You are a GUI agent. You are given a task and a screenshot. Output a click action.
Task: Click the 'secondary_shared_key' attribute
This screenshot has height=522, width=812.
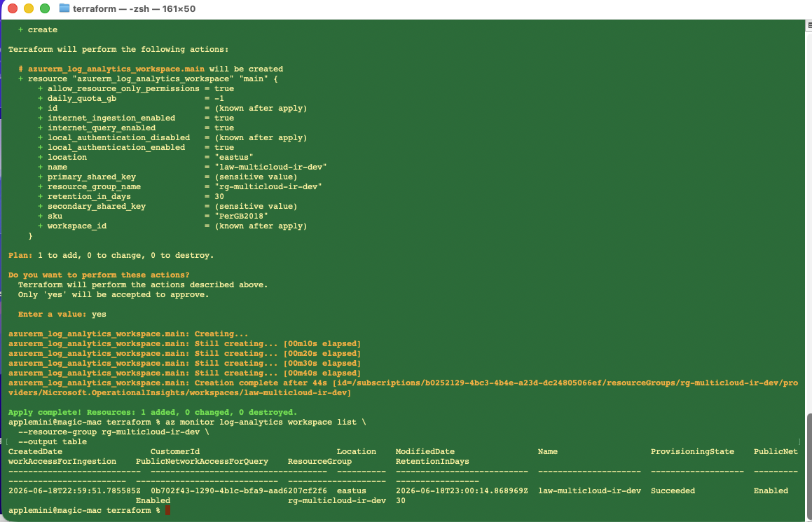96,207
